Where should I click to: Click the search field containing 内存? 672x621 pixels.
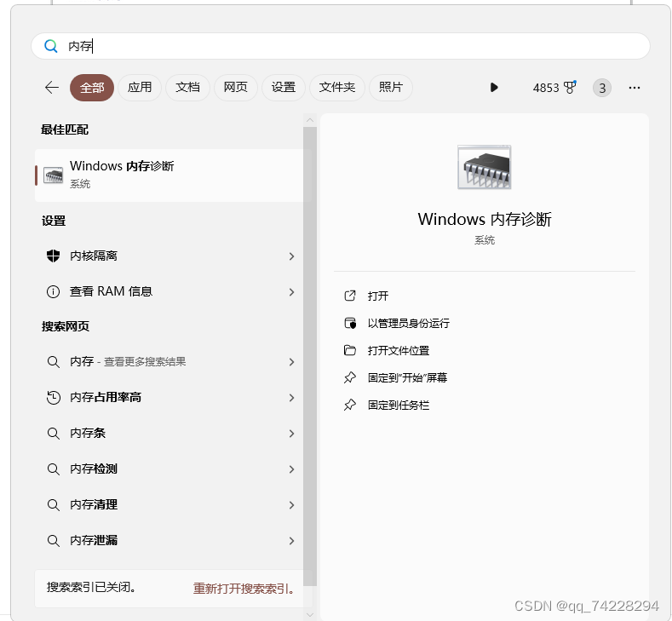coord(341,46)
